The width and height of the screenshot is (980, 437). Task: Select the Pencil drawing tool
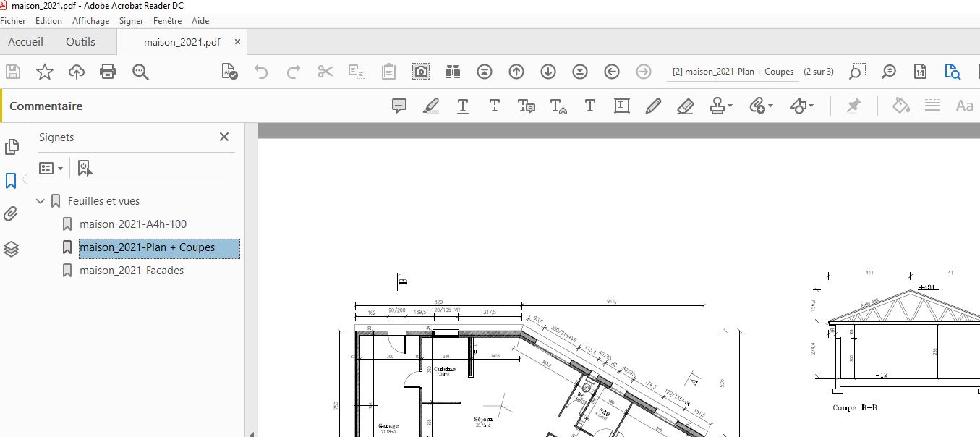[x=653, y=106]
